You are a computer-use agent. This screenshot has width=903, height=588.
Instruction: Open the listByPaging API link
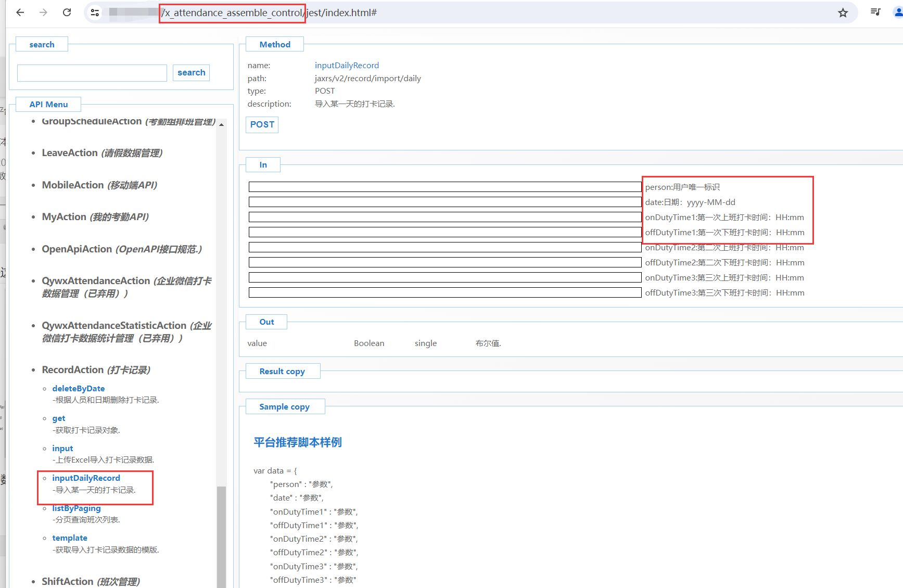point(77,508)
